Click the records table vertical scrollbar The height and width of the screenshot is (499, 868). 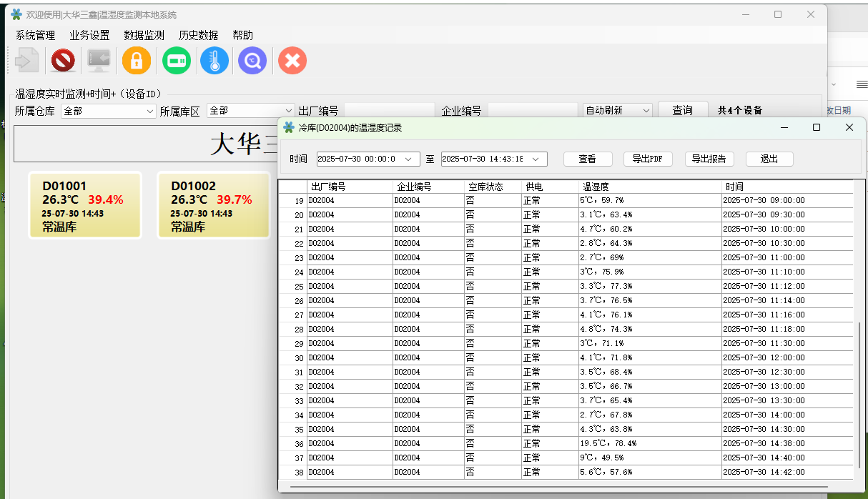click(x=859, y=393)
